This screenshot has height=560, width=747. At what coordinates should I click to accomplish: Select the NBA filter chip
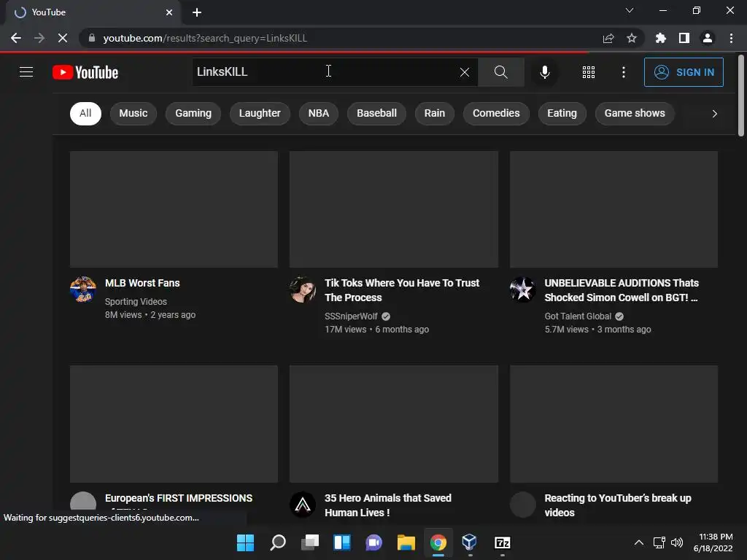[319, 113]
